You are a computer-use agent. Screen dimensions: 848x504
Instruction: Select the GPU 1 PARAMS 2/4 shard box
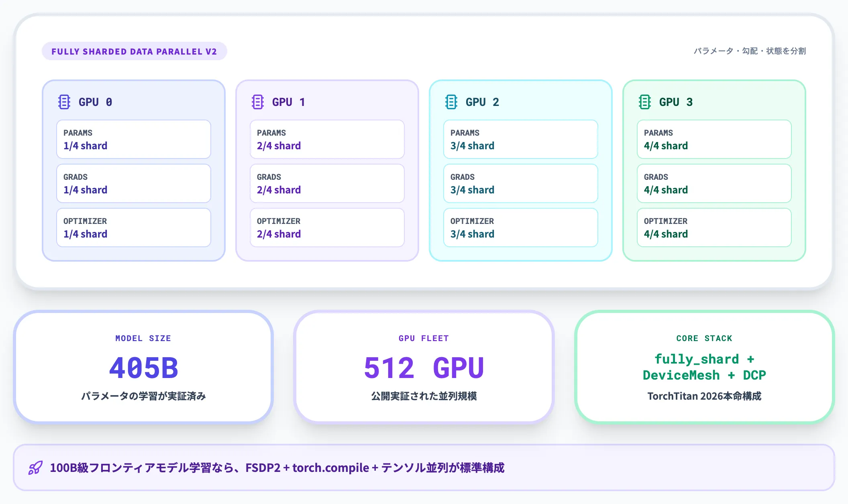click(x=327, y=139)
